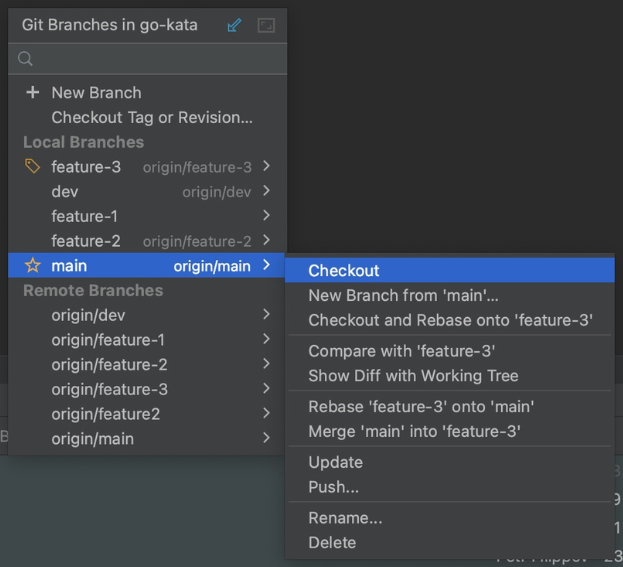Choose New Branch from 'main'...
The width and height of the screenshot is (623, 567).
pos(403,296)
